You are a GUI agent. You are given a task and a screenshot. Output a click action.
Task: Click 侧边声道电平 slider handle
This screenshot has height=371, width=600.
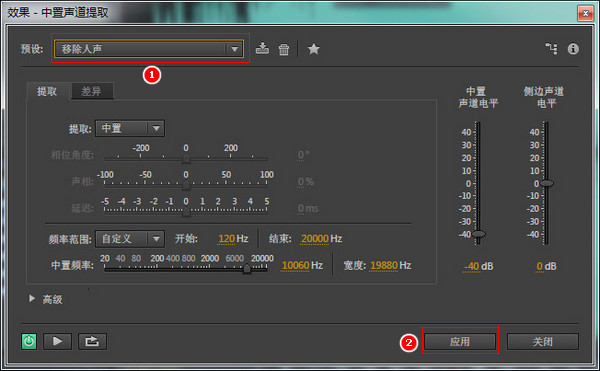[x=546, y=183]
